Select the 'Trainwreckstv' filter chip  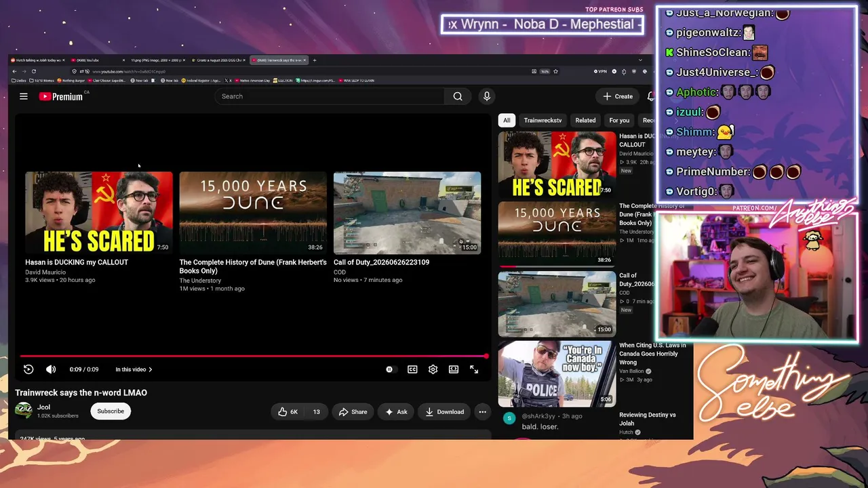tap(542, 120)
